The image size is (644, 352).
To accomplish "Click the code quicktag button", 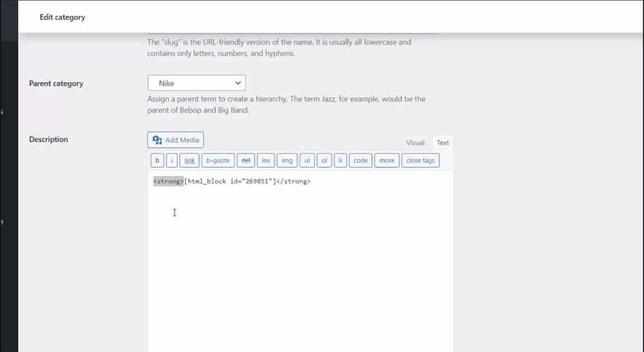I will point(361,161).
